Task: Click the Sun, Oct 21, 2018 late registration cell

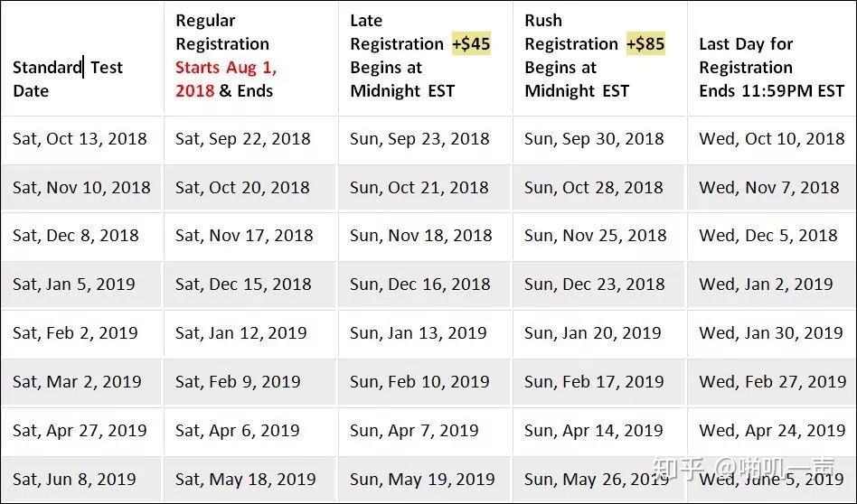Action: [x=425, y=188]
